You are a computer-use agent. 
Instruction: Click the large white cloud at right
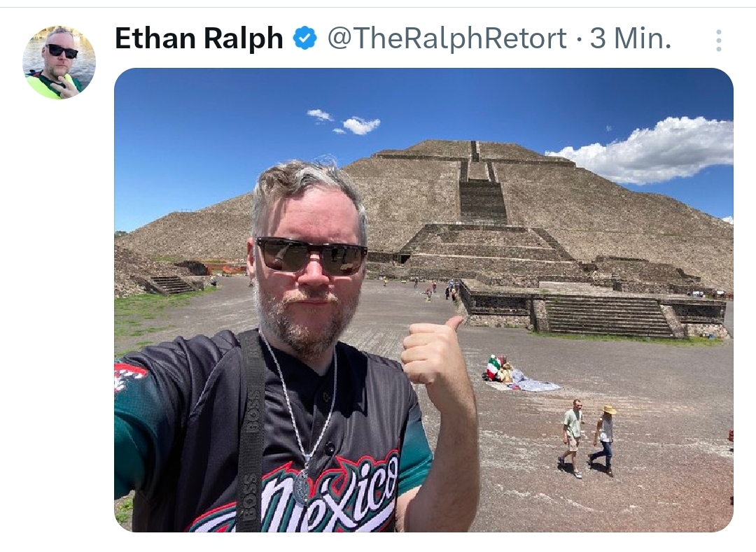[646, 149]
